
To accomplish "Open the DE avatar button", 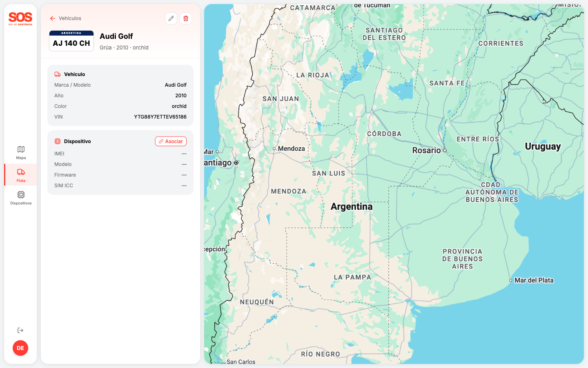I will coord(20,348).
